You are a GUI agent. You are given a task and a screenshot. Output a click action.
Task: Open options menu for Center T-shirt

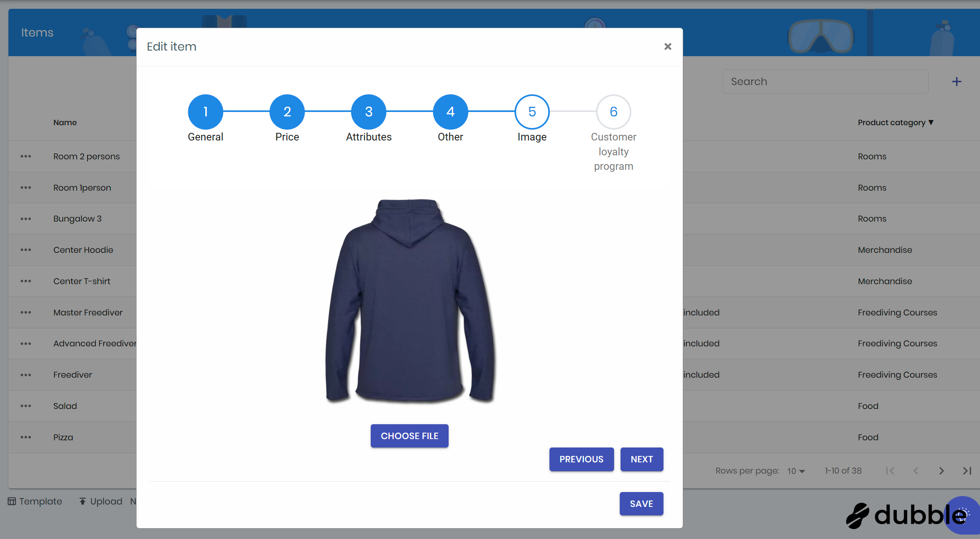[26, 281]
